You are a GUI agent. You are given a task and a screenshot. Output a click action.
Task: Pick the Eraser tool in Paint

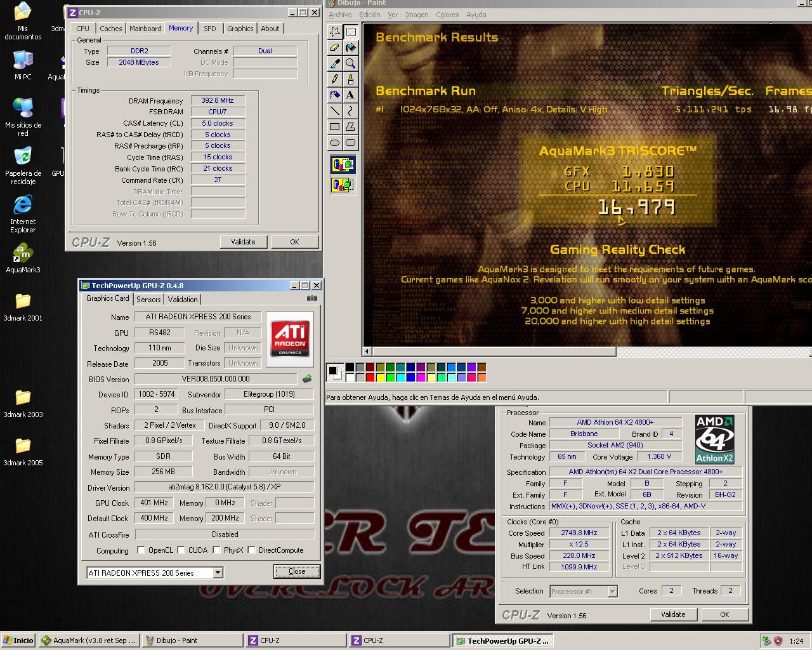point(335,48)
